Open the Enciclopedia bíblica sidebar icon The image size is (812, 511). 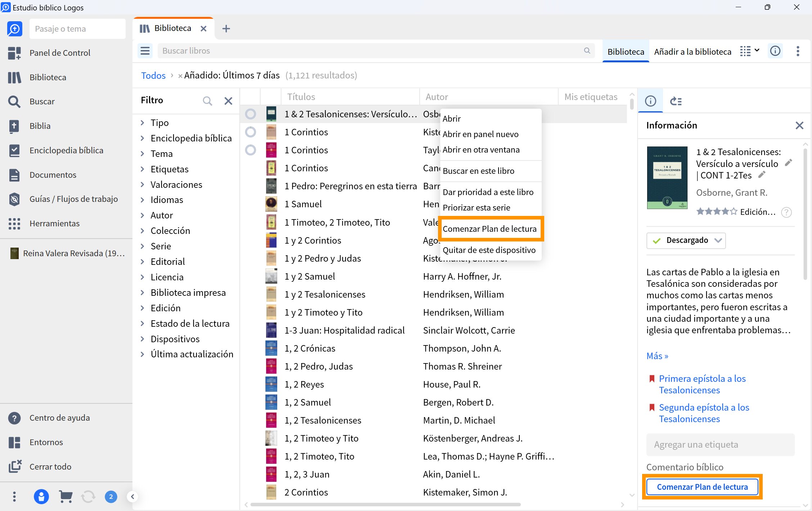coord(14,150)
